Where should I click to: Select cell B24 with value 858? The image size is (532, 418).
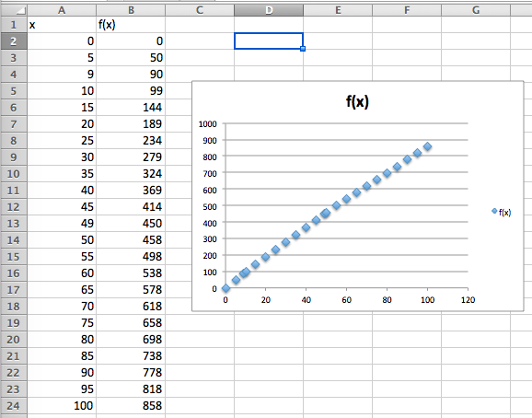coord(131,406)
